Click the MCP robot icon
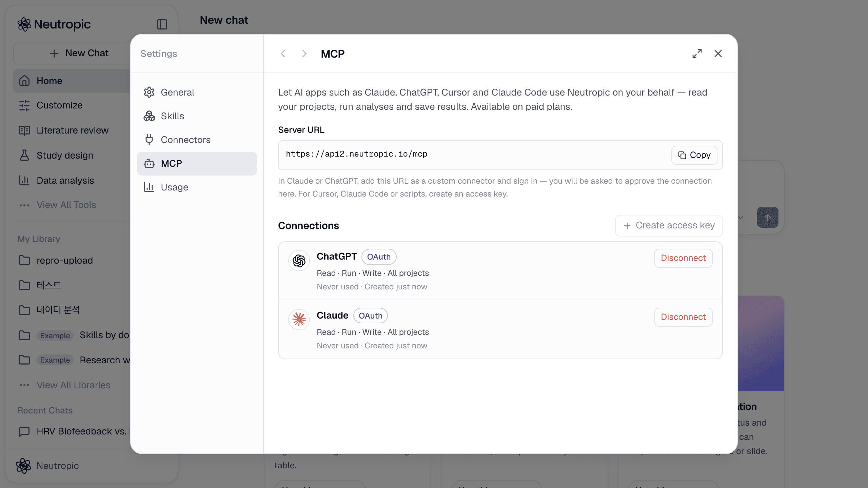The image size is (868, 488). 149,164
